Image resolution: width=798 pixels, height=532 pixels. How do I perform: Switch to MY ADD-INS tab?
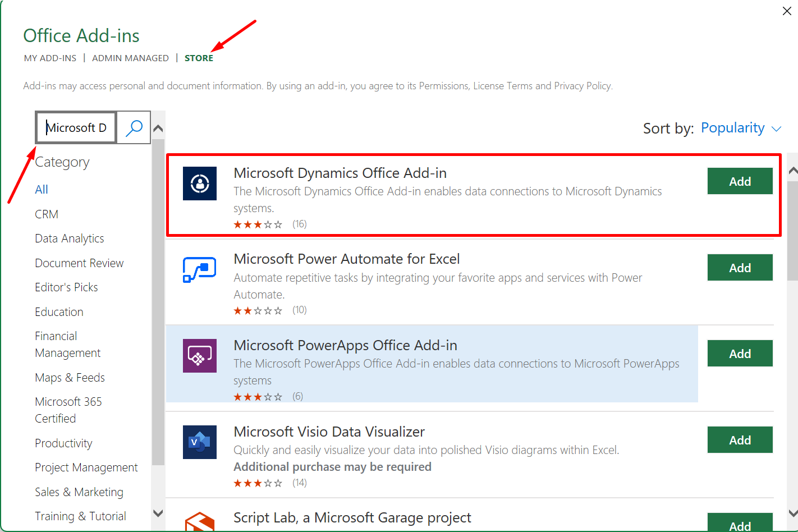coord(50,58)
